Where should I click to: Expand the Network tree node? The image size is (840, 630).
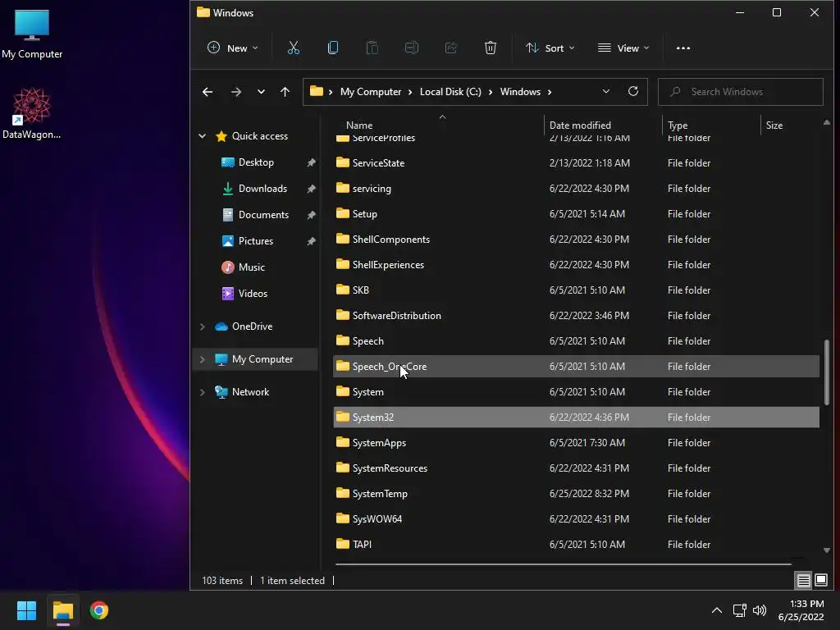[202, 392]
